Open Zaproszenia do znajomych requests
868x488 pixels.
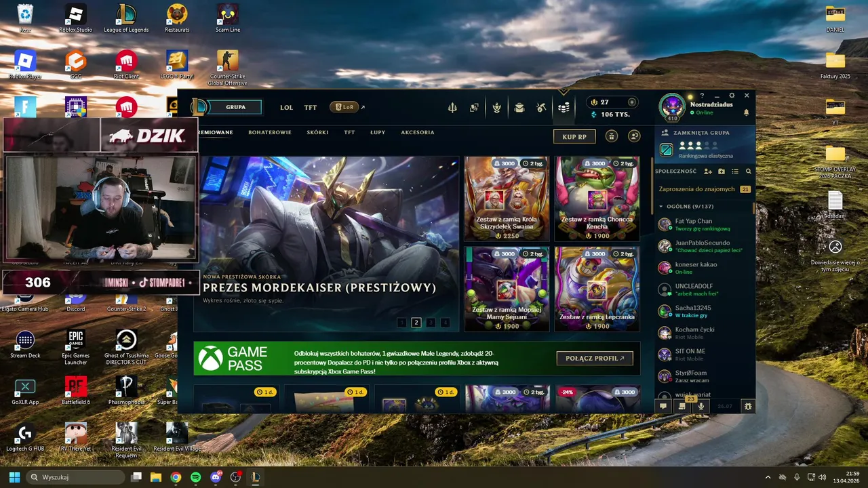pyautogui.click(x=705, y=189)
